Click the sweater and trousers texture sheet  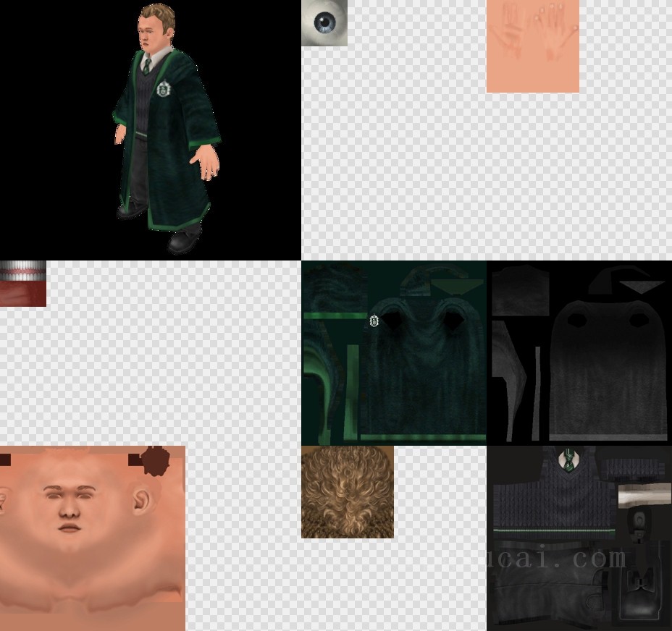coord(579,538)
